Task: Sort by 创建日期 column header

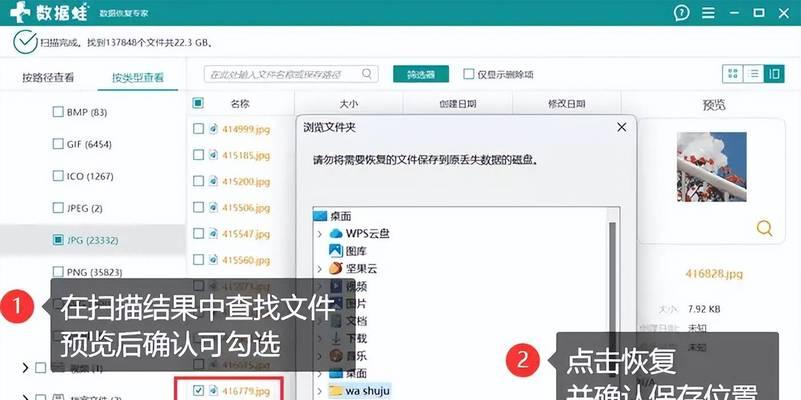Action: click(x=458, y=104)
